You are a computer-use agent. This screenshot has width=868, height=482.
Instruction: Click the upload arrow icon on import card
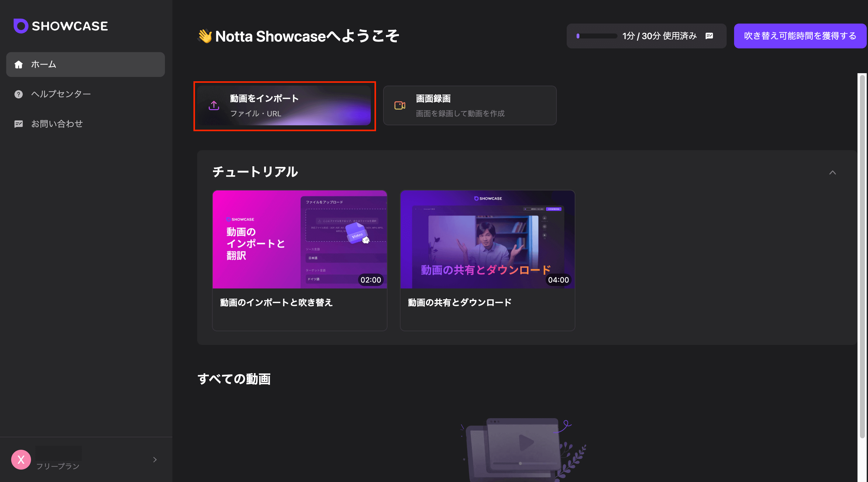214,105
